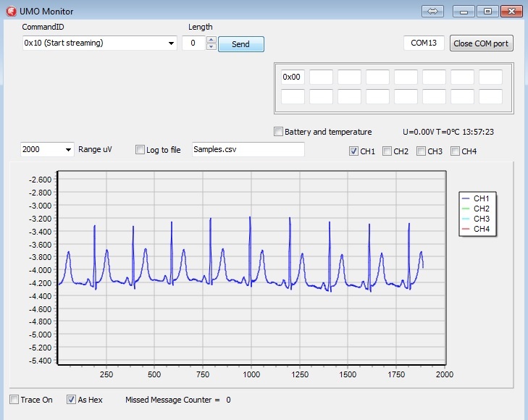Click the CH2 legend entry

(x=476, y=209)
